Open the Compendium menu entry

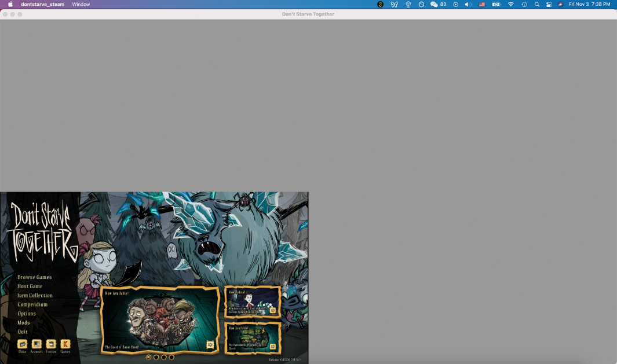(32, 304)
